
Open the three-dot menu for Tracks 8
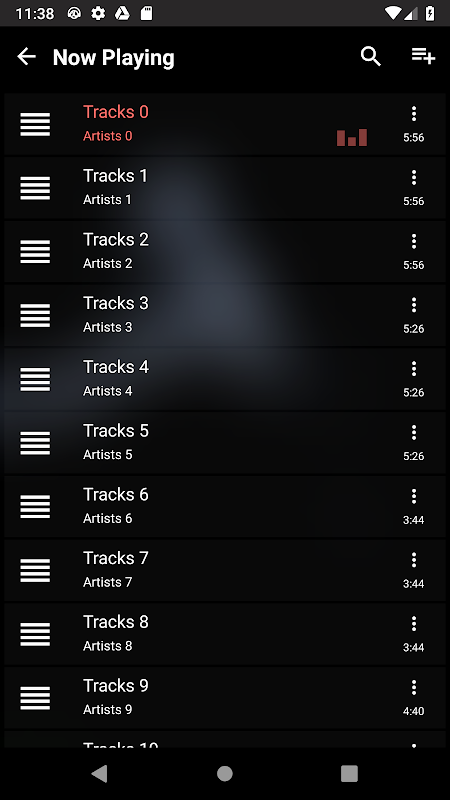(x=414, y=624)
